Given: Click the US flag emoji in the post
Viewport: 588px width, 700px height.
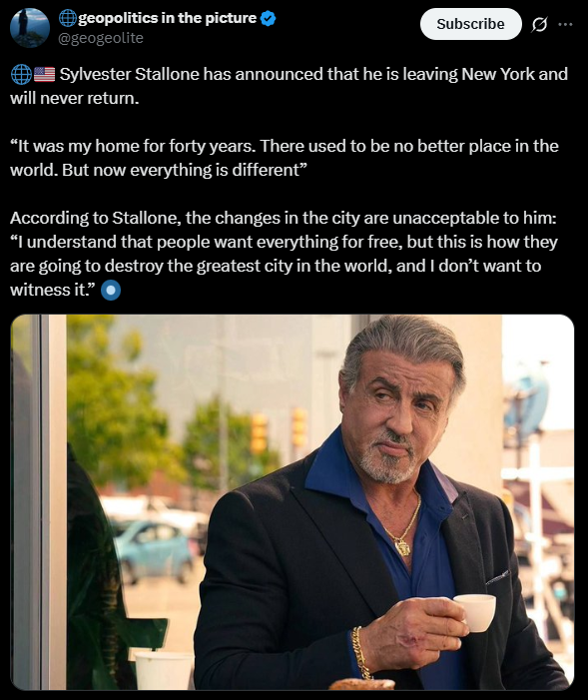Looking at the screenshot, I should [45, 75].
